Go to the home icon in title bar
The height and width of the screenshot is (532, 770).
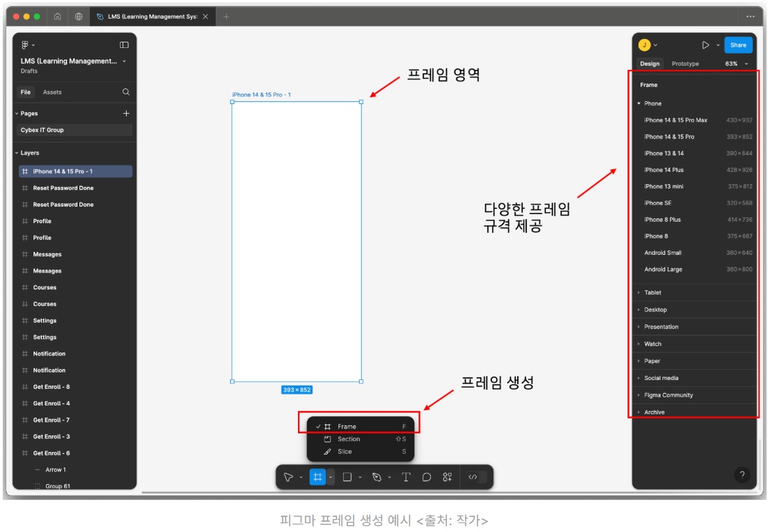tap(58, 16)
